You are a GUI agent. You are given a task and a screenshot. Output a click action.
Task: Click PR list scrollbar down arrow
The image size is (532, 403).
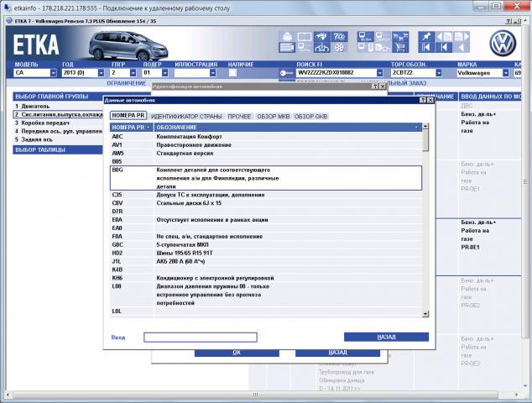click(x=425, y=314)
